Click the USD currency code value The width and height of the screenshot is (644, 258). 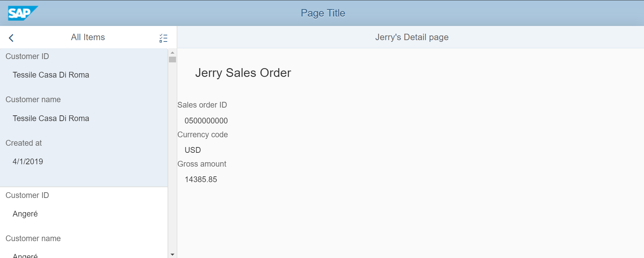click(193, 150)
